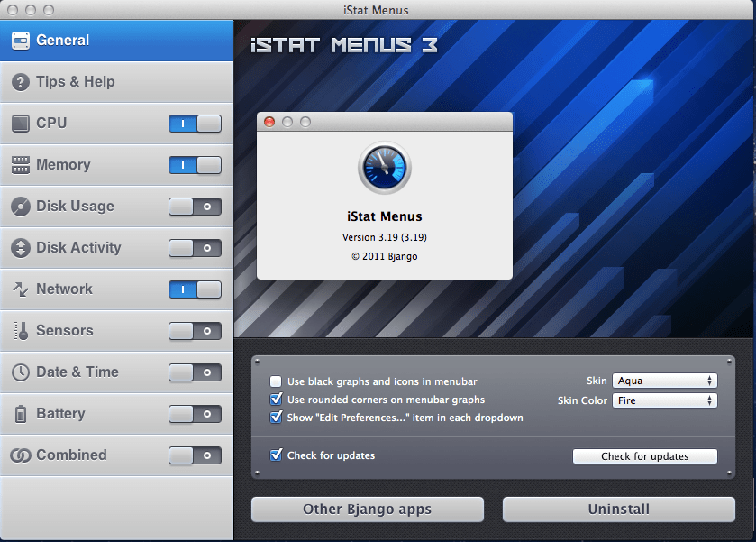The width and height of the screenshot is (756, 542).
Task: Open the Memory settings section
Action: pos(116,165)
